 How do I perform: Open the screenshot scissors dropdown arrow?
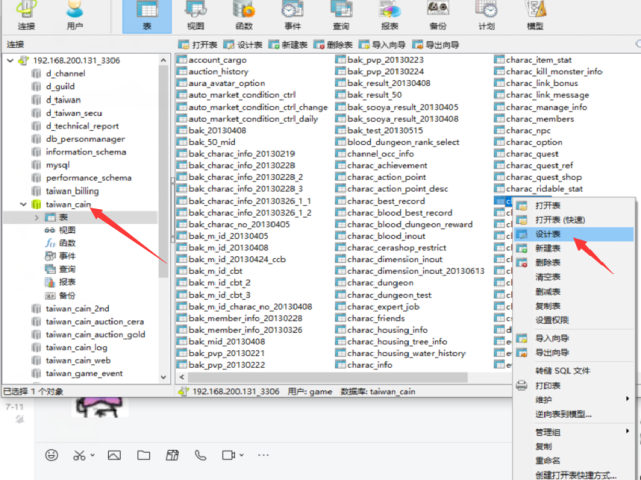point(92,455)
